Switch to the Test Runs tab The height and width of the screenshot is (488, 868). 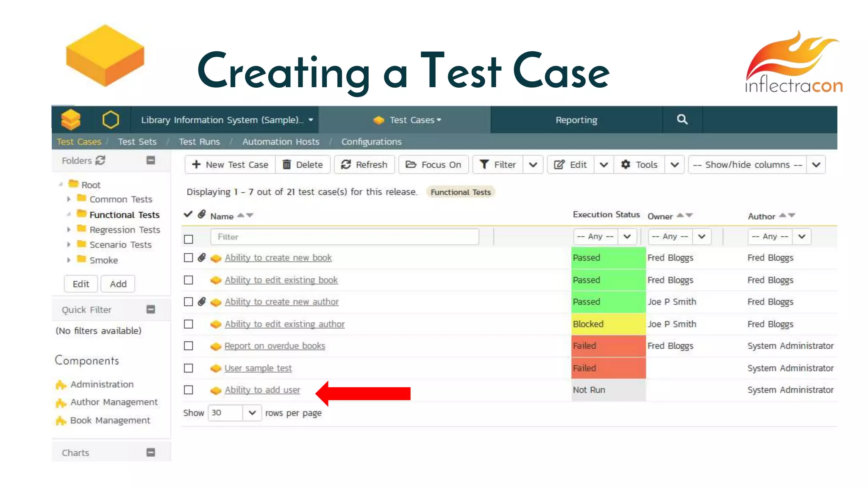point(199,141)
